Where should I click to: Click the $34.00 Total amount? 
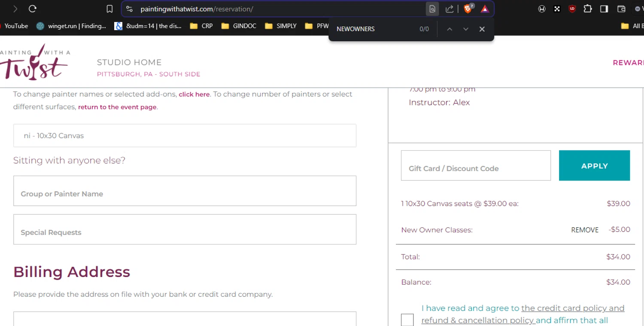point(618,257)
